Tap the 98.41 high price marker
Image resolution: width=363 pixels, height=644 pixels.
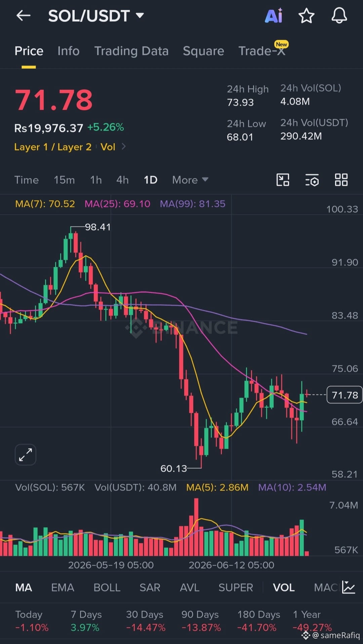click(x=98, y=227)
